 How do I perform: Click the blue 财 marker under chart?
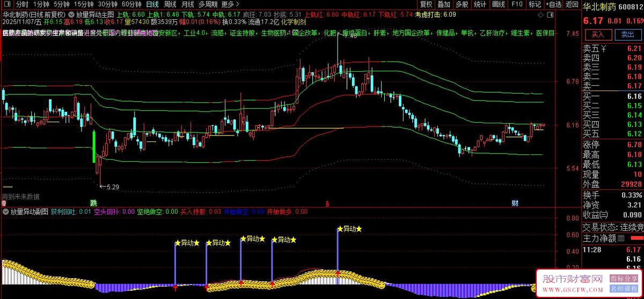515,203
